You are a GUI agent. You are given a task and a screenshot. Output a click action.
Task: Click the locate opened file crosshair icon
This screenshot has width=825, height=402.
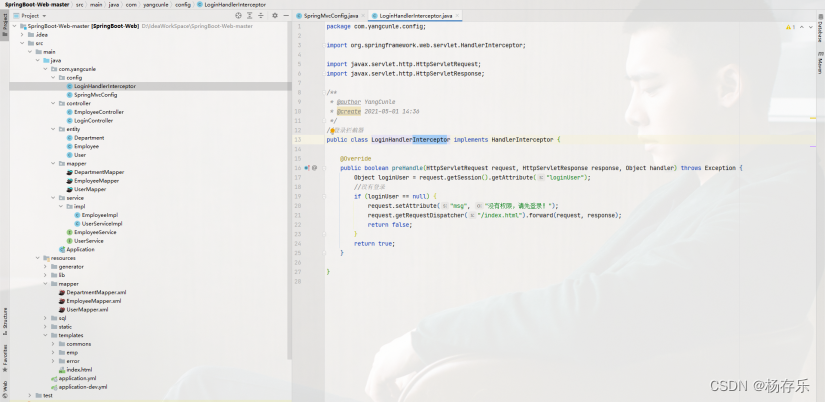pyautogui.click(x=238, y=16)
